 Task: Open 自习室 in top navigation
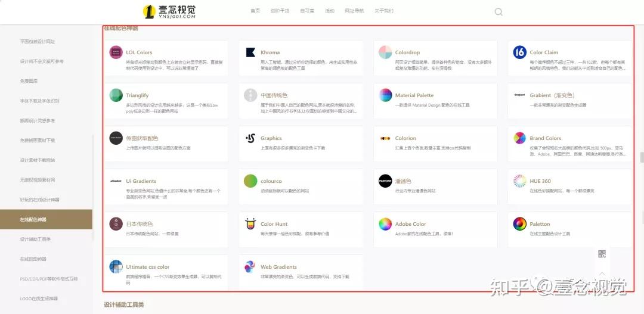coord(307,11)
